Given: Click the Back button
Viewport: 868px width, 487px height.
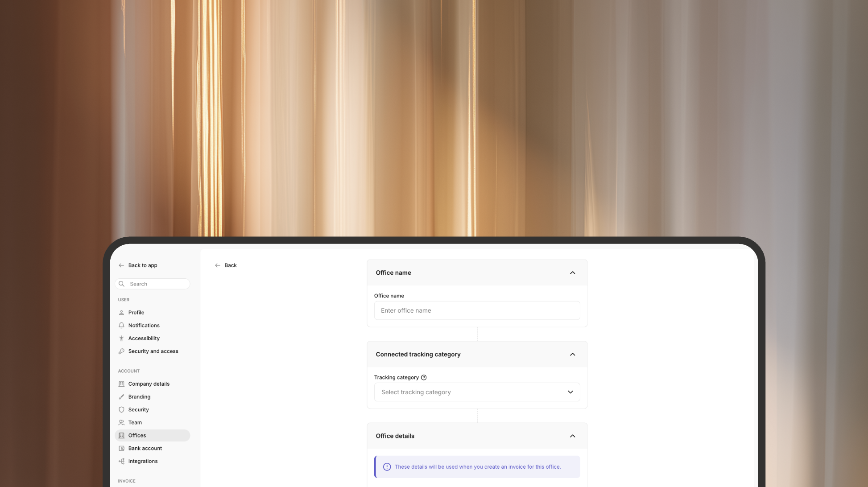Looking at the screenshot, I should (226, 265).
